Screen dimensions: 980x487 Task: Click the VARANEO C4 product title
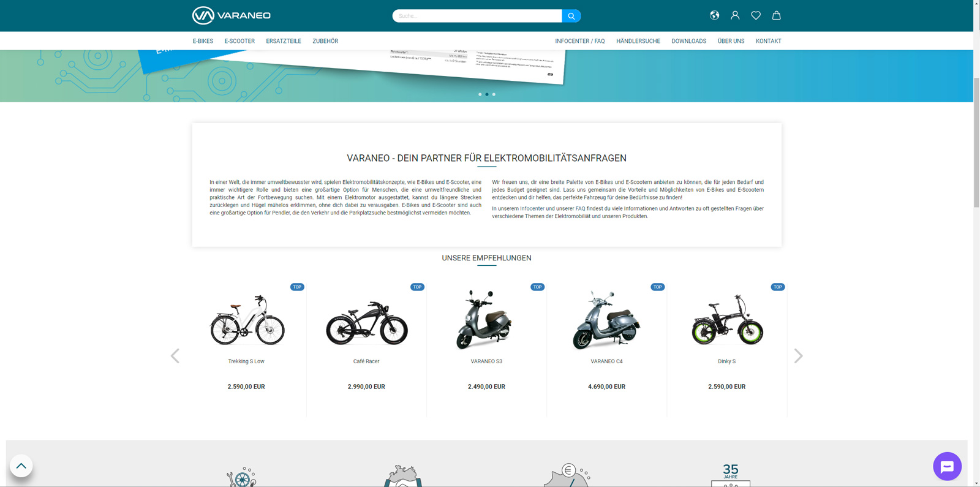pyautogui.click(x=606, y=361)
